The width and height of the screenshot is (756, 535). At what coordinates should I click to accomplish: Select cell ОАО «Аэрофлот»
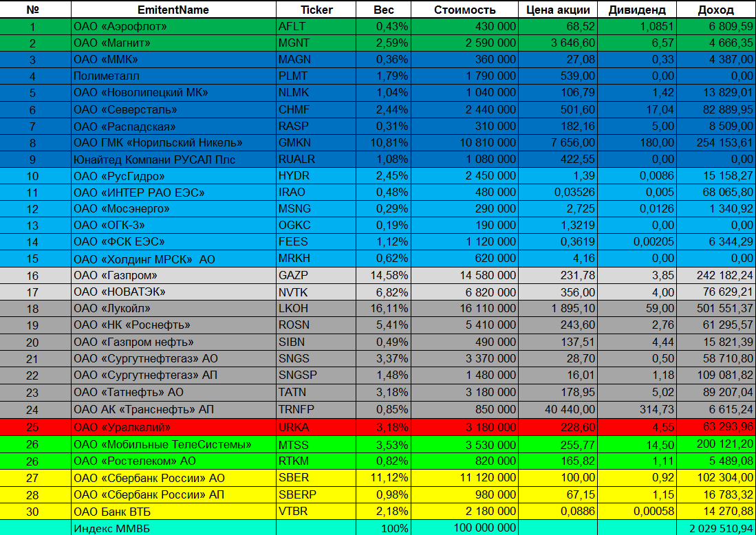click(x=173, y=27)
